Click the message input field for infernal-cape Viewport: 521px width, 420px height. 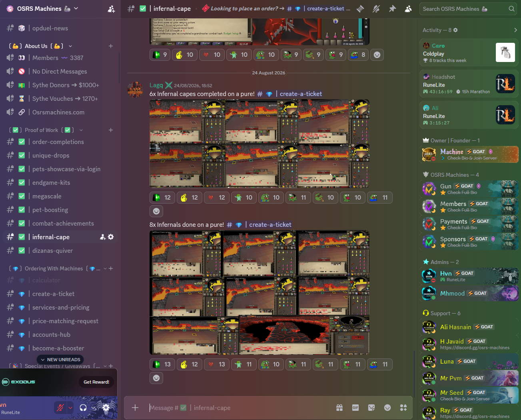click(240, 408)
